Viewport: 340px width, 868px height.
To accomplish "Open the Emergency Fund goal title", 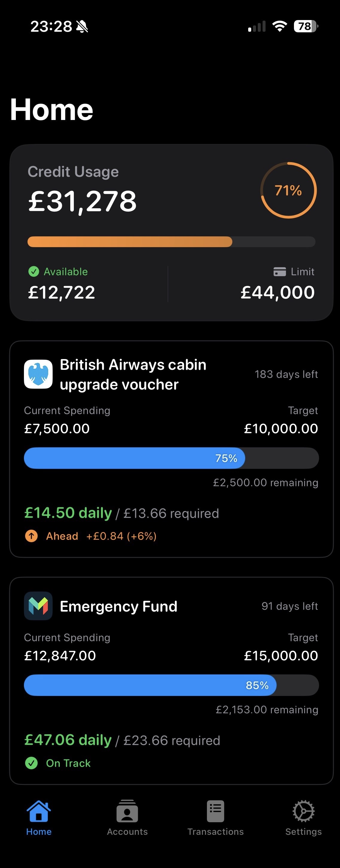I will tap(118, 606).
